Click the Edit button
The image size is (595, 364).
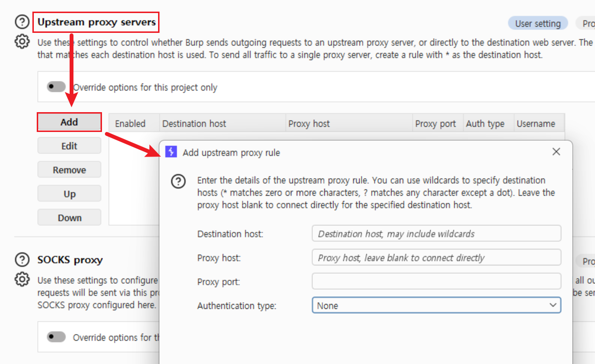coord(69,146)
